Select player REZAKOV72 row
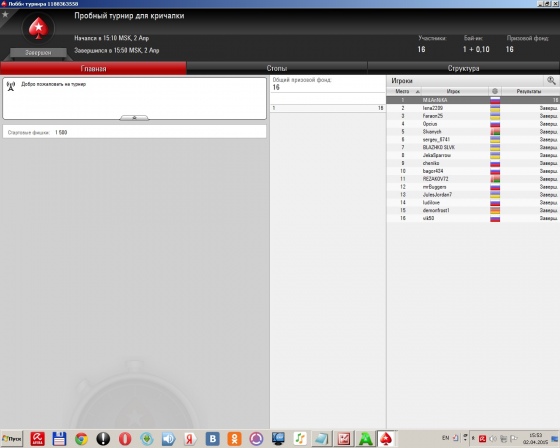Screen dimensions: 560x448 tap(472, 179)
